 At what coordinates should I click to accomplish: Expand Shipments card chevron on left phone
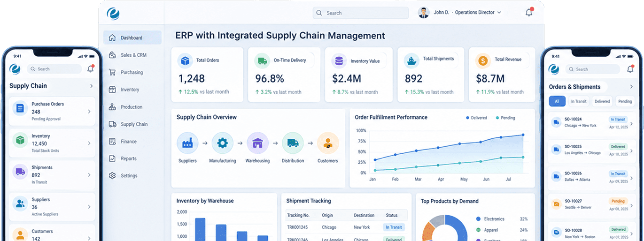coord(89,175)
